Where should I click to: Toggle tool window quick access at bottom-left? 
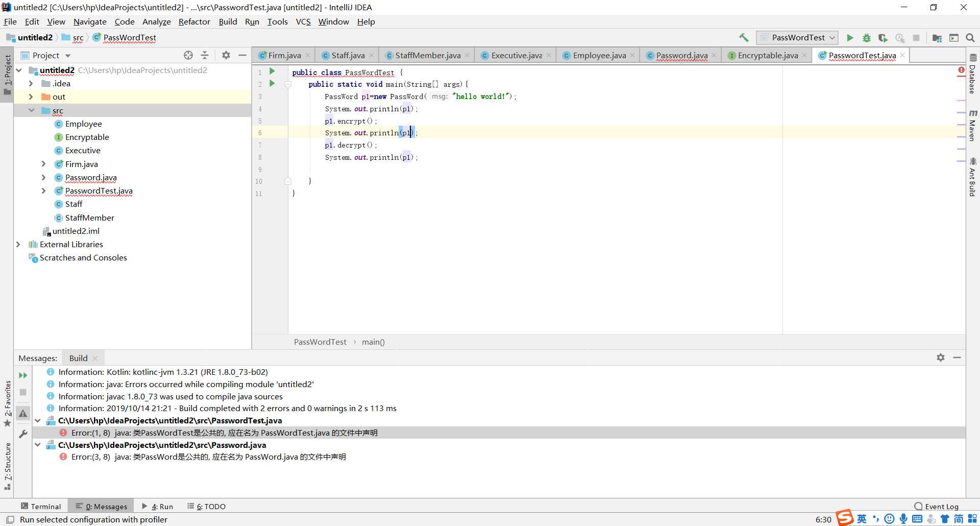(x=10, y=519)
